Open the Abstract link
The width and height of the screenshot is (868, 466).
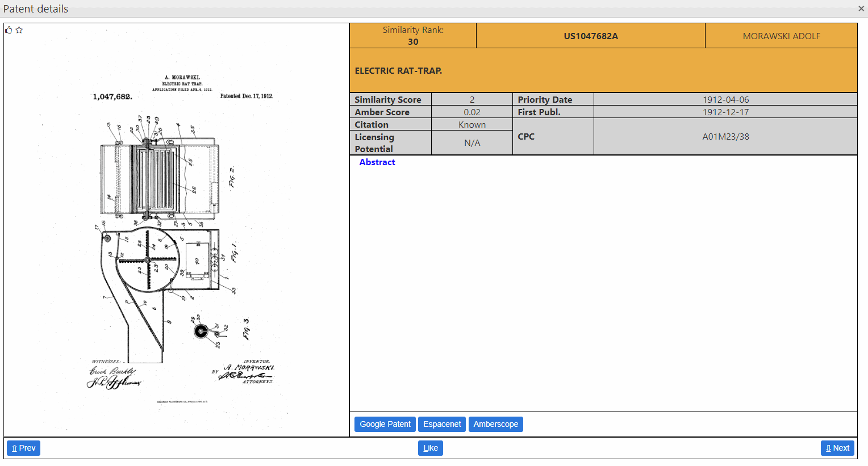(x=377, y=162)
